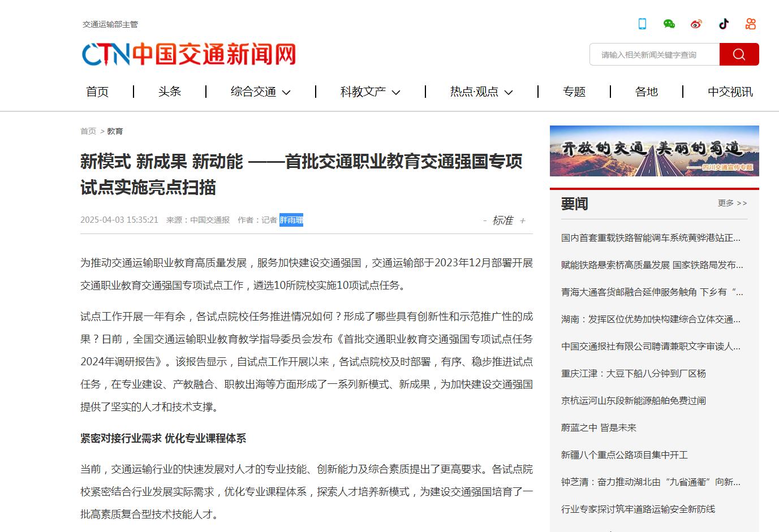The image size is (779, 532).
Task: Click the highlighted author name 胖雨珊
Action: tap(291, 220)
